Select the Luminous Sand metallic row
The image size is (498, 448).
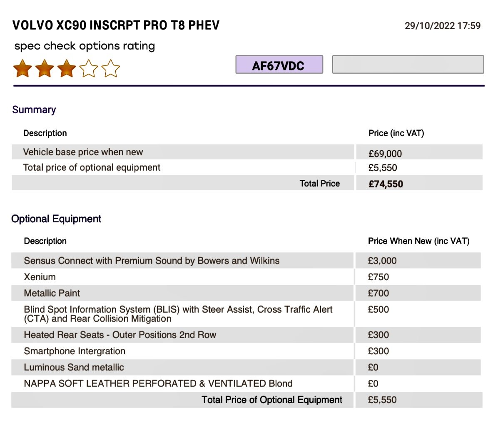pos(246,367)
